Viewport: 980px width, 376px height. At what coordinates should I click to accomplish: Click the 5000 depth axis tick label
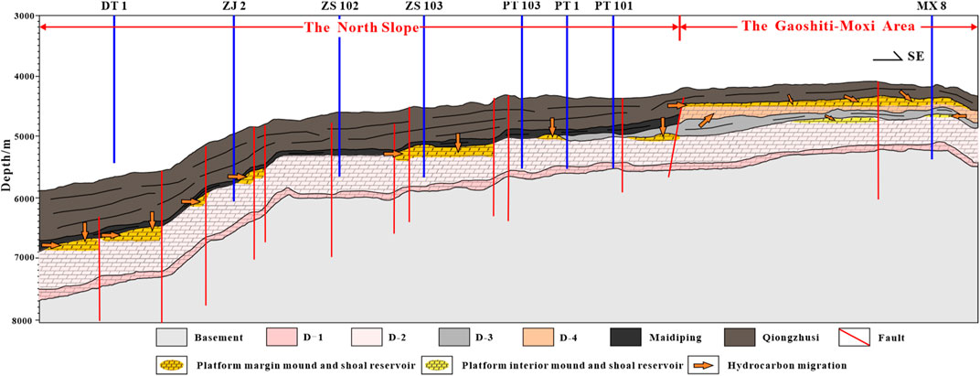(x=27, y=136)
